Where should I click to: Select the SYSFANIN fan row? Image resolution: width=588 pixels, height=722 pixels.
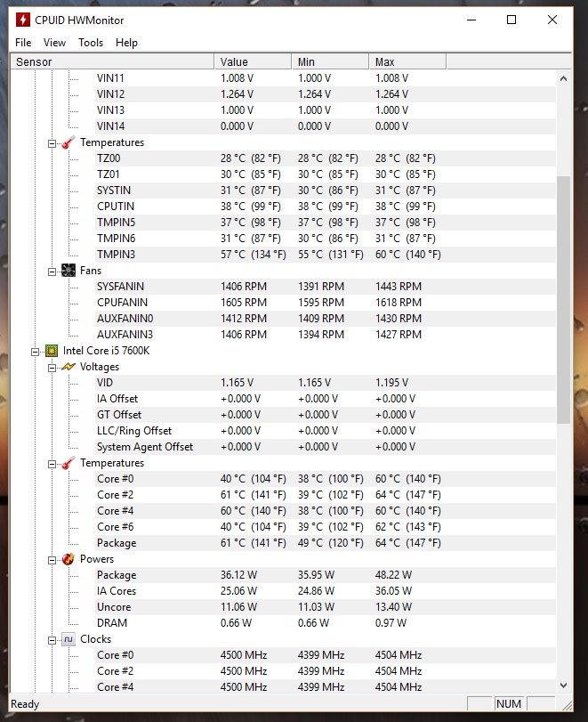pyautogui.click(x=325, y=287)
